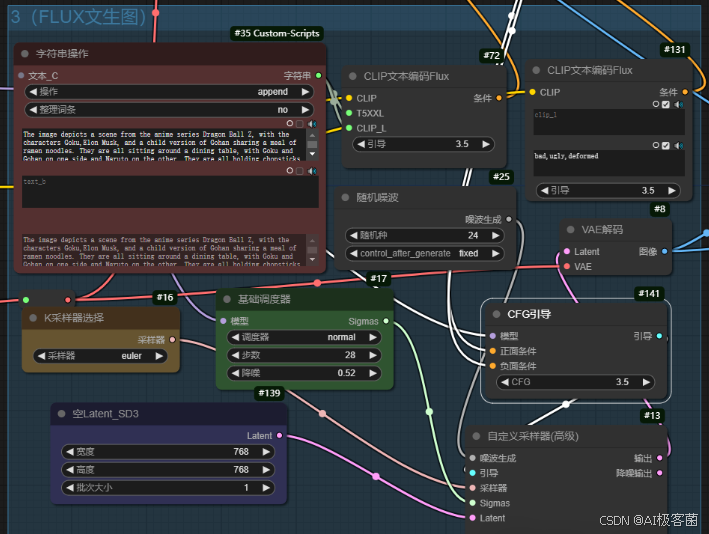The image size is (709, 534).
Task: Click 图像 output socket on VAE解码
Action: click(x=665, y=251)
